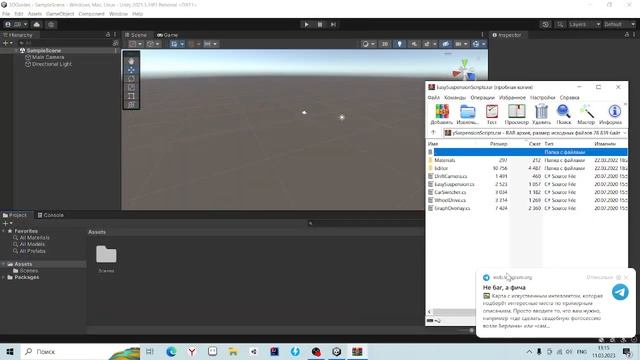The width and height of the screenshot is (640, 360).
Task: Select the Scale tool in Scene overlay
Action: click(x=131, y=87)
